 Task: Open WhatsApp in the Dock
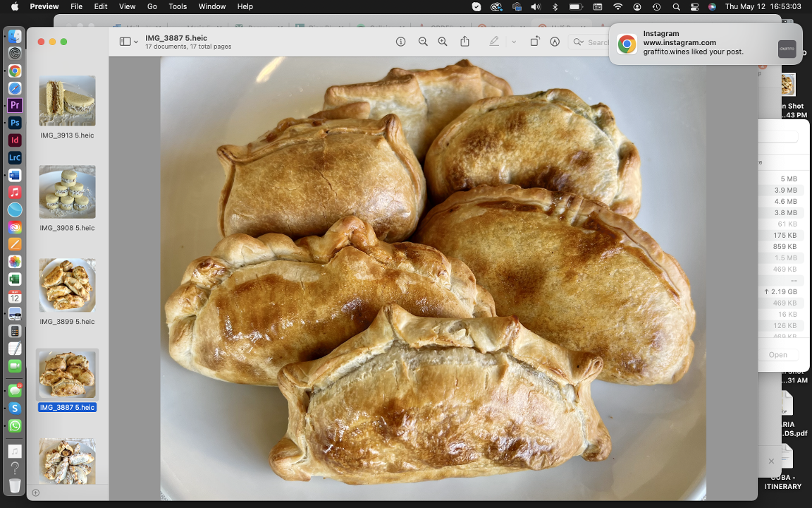point(15,425)
